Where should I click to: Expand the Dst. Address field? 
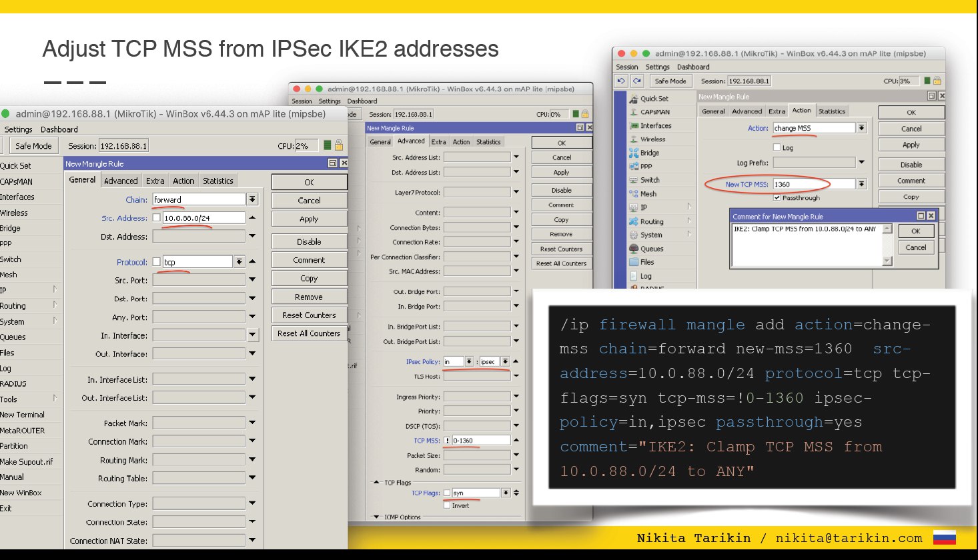click(252, 236)
